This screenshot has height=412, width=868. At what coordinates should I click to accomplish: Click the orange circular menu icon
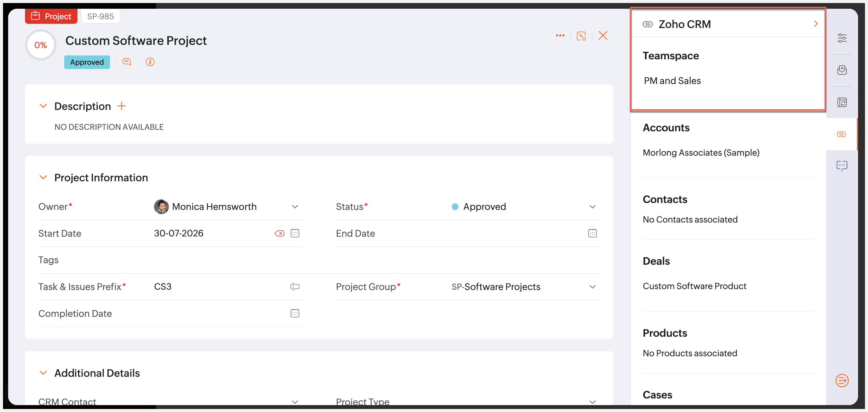tap(842, 381)
